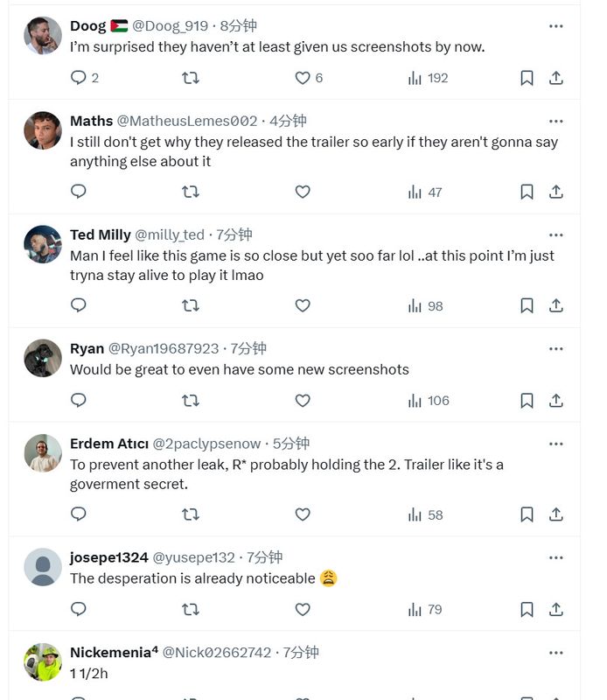This screenshot has height=700, width=607.
Task: Like Doog's tweet with the heart icon
Action: pos(303,78)
